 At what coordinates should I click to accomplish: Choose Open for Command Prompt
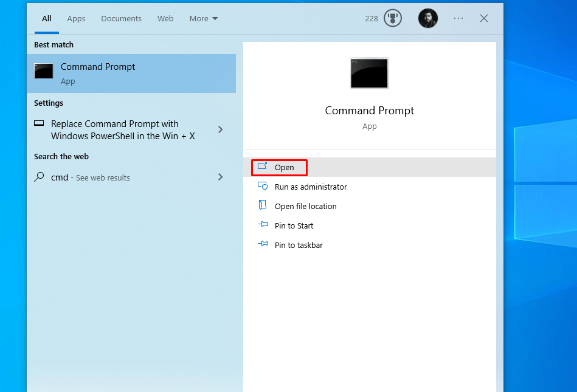370,167
